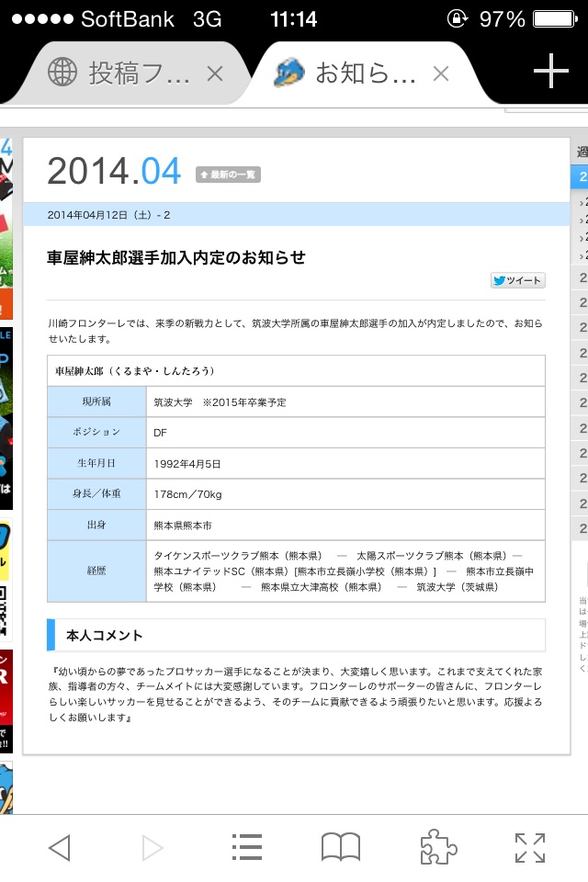Tap the battery indicator in status bar
The image size is (588, 882).
coord(557,19)
